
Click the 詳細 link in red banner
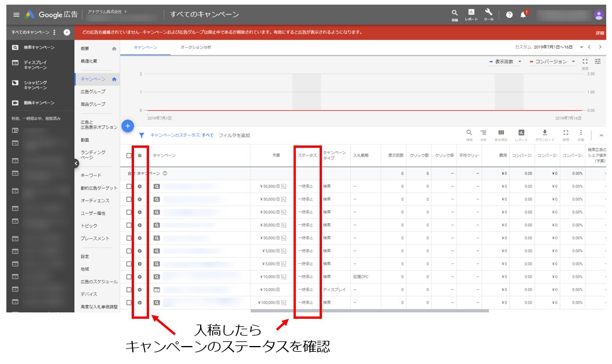pyautogui.click(x=599, y=33)
